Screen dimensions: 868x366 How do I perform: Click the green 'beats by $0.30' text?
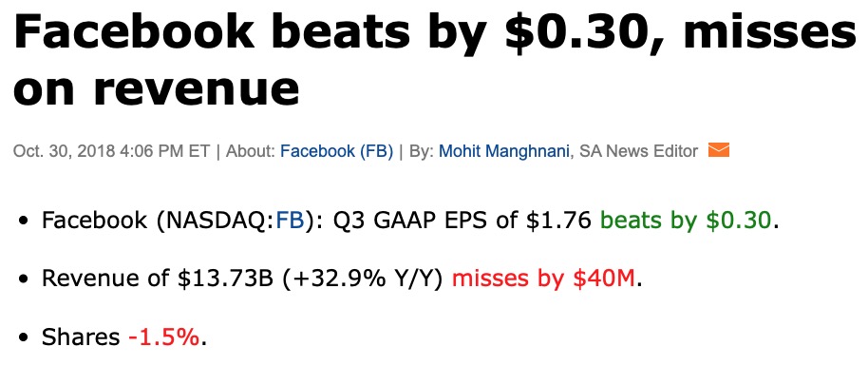click(x=686, y=222)
